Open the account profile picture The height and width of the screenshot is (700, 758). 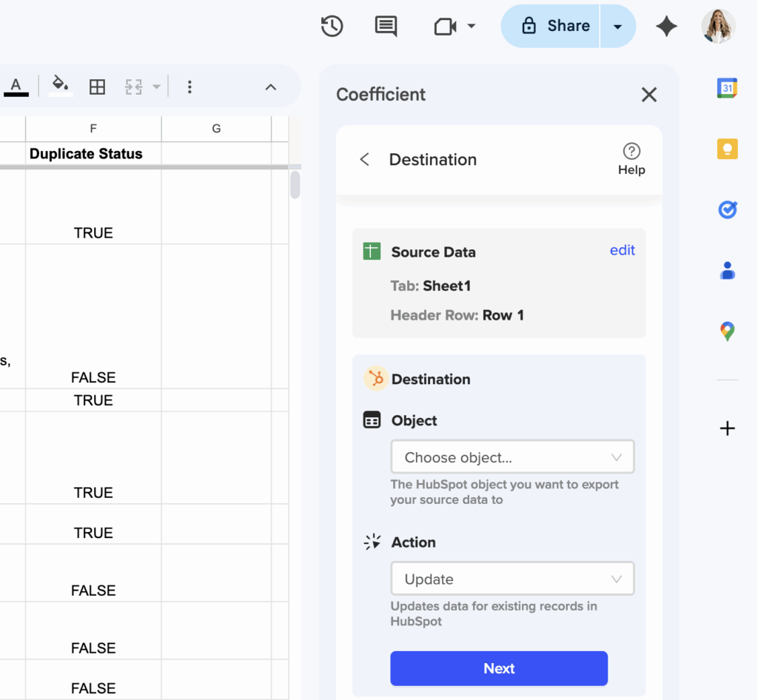(718, 26)
